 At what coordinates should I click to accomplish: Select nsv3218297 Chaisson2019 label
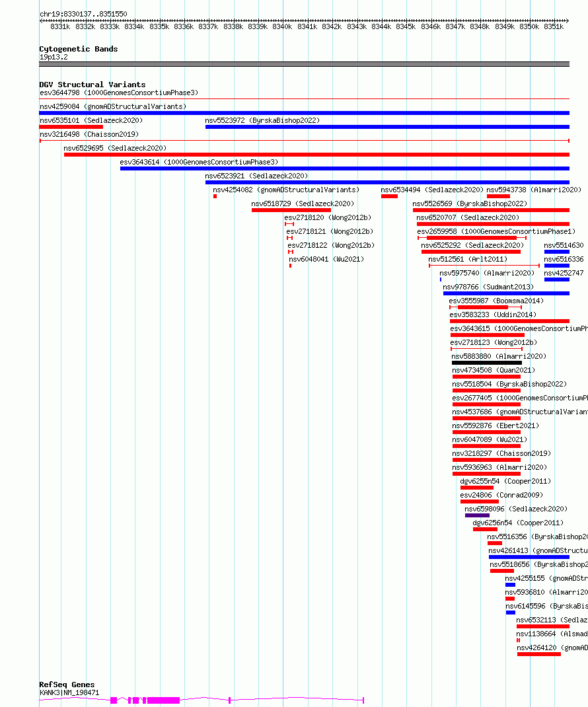[x=501, y=453]
